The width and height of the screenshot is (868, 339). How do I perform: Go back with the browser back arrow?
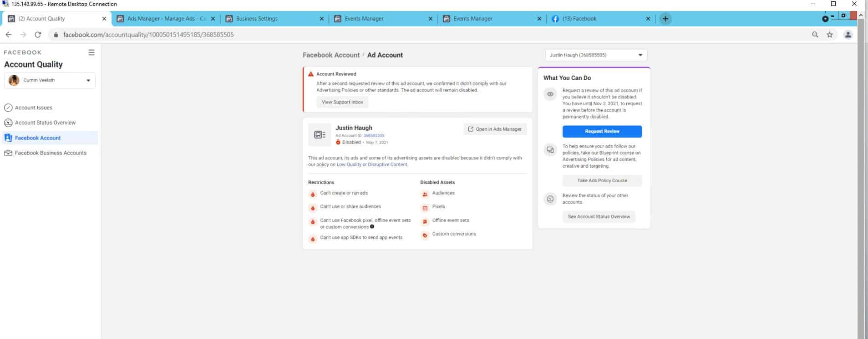pyautogui.click(x=9, y=35)
